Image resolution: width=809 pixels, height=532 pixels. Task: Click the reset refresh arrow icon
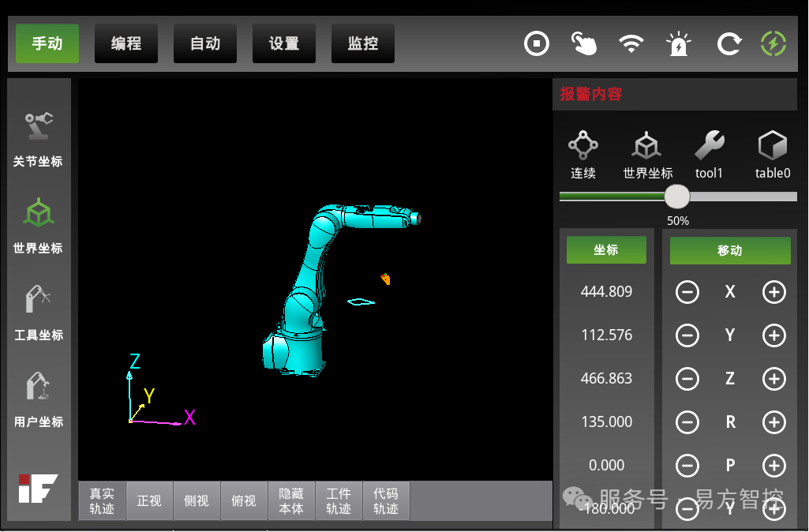[728, 44]
